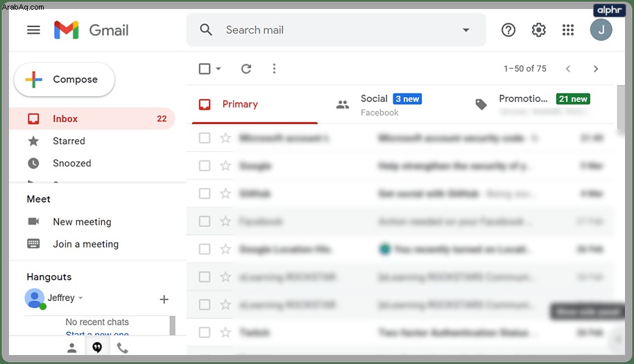Click the No recent chats text
Viewport: 634px width, 364px height.
[x=97, y=322]
